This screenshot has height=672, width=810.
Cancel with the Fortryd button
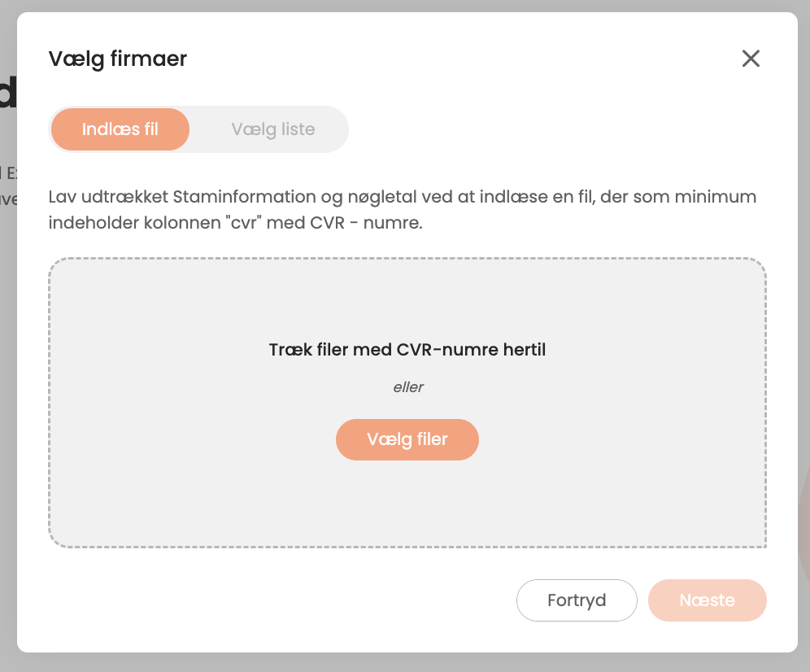coord(577,600)
